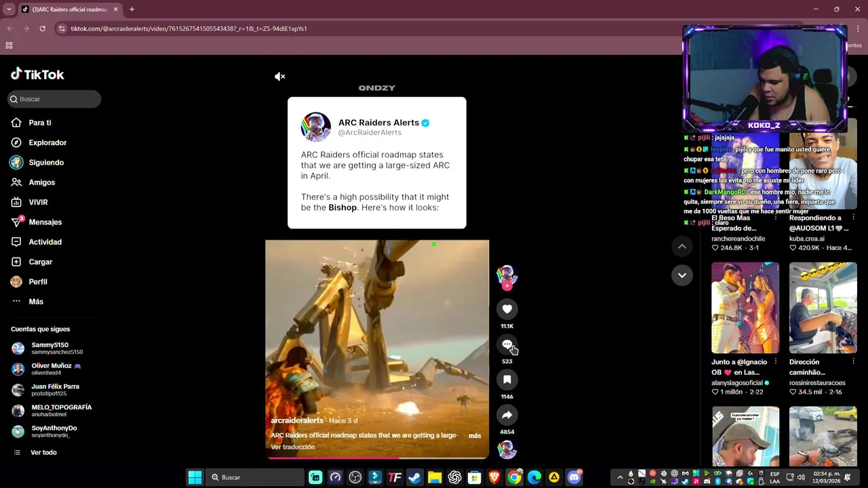Image resolution: width=868 pixels, height=488 pixels.
Task: Open alanyslagosoficial creator link
Action: (738, 383)
